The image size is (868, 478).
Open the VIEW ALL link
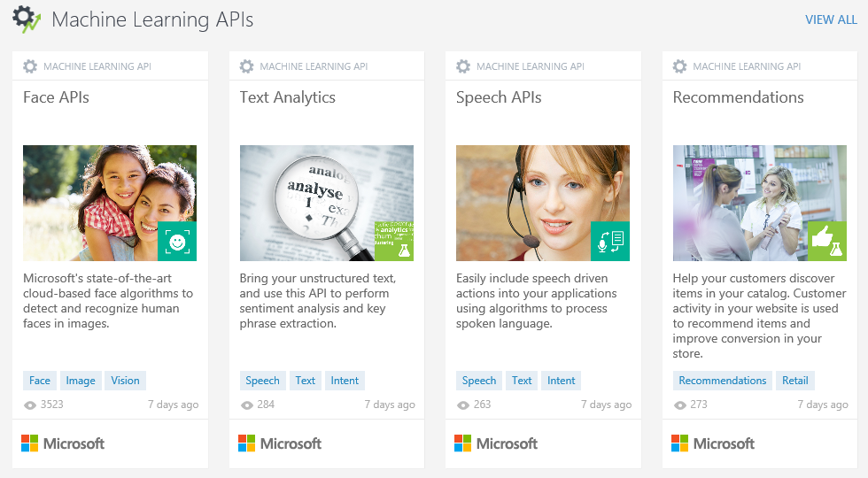coord(831,19)
